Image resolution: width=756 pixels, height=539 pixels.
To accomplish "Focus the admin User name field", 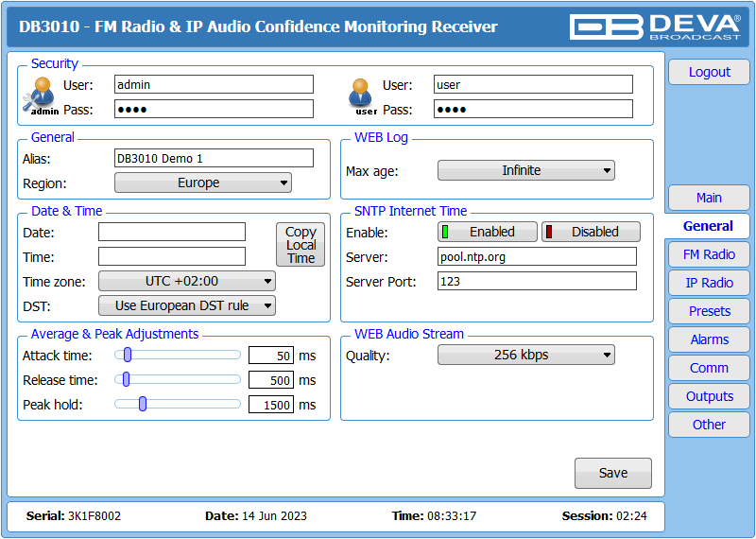I will [214, 84].
